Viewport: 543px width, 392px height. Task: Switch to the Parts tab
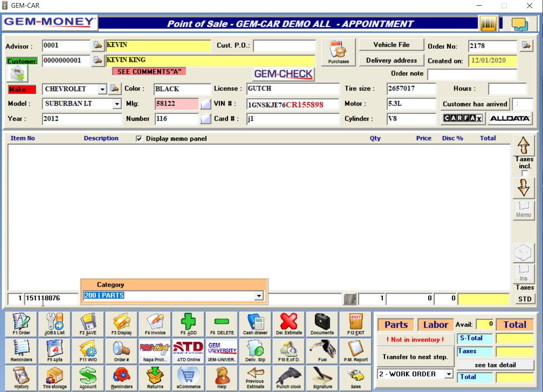pos(396,325)
